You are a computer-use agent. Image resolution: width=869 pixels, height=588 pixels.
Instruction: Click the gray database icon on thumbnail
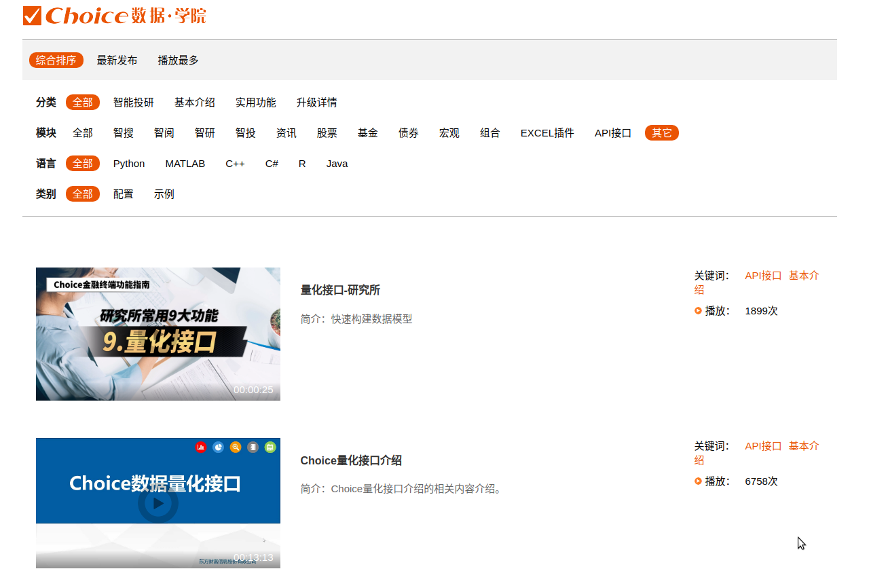(253, 447)
